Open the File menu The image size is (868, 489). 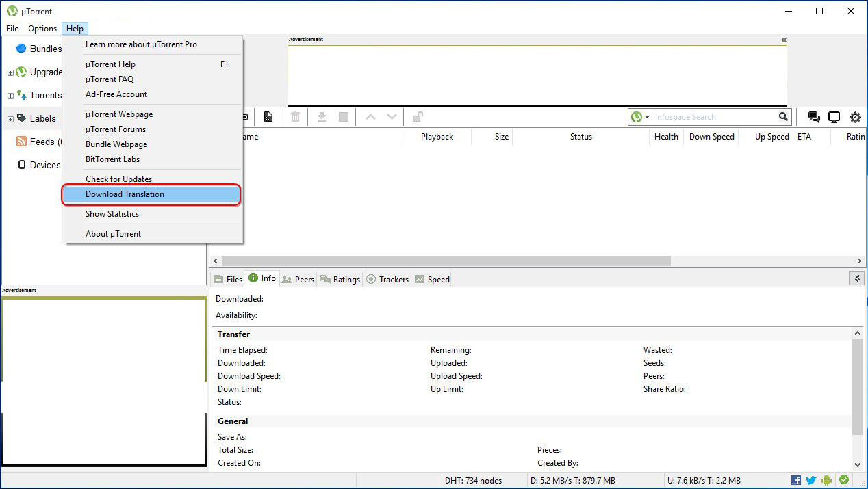pyautogui.click(x=12, y=29)
